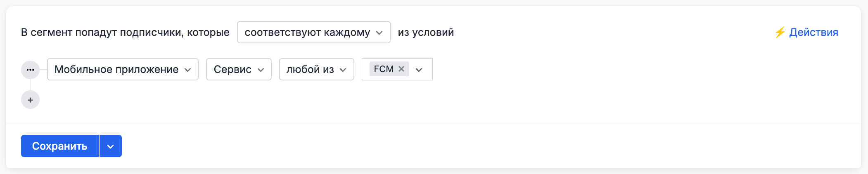Click the chevron in the соответствуют каждому selector
Screen dimensions: 868x174
click(x=379, y=33)
